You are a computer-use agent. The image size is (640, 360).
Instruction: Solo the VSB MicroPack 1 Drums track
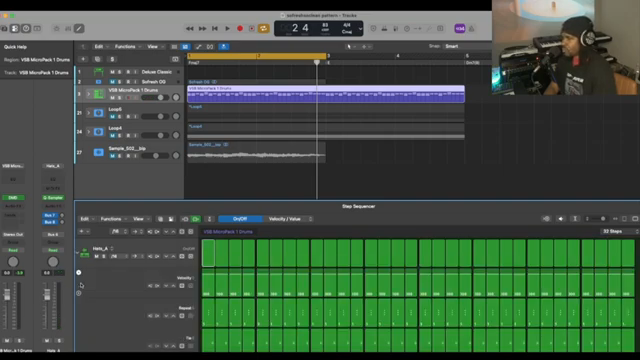[x=120, y=98]
